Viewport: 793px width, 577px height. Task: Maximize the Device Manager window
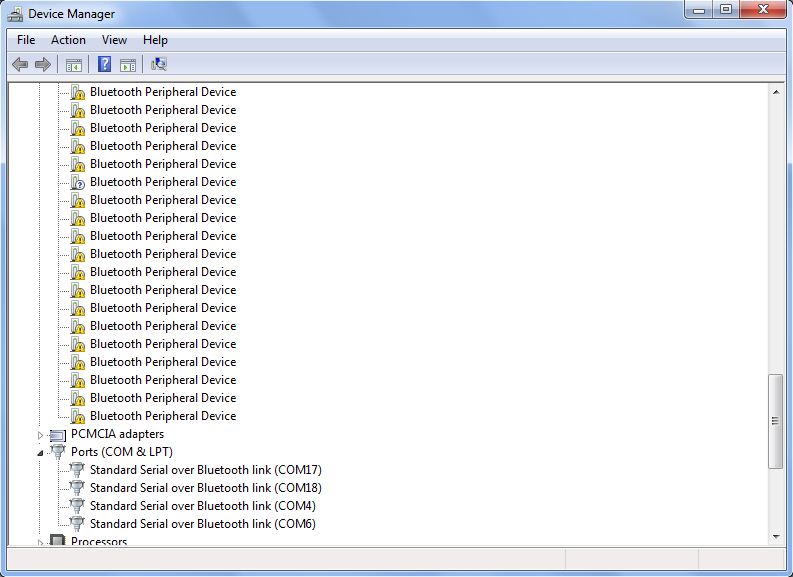coord(726,10)
